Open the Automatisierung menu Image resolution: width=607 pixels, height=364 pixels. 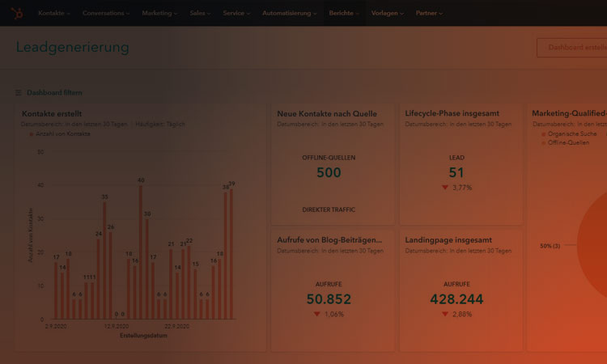289,13
